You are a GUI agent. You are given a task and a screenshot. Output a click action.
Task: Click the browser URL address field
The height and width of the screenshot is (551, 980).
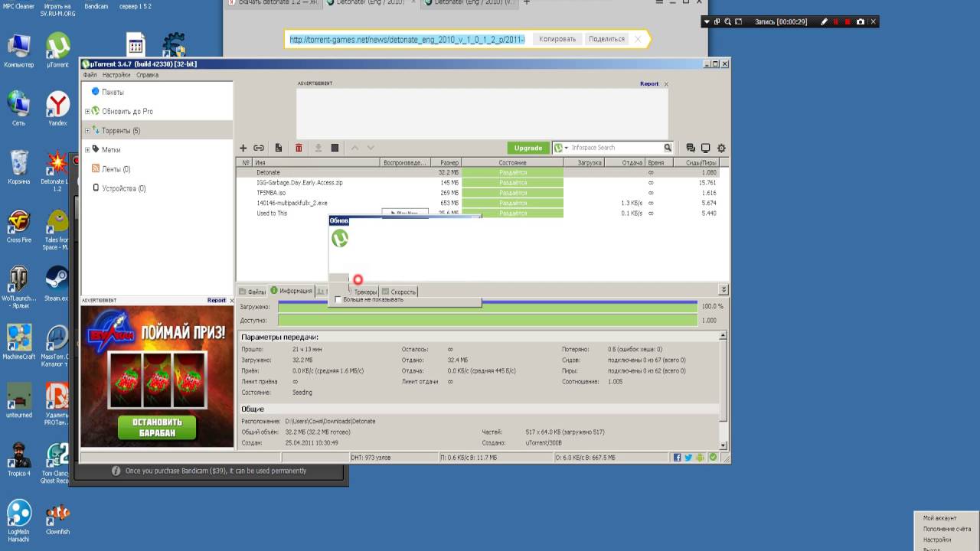point(407,39)
